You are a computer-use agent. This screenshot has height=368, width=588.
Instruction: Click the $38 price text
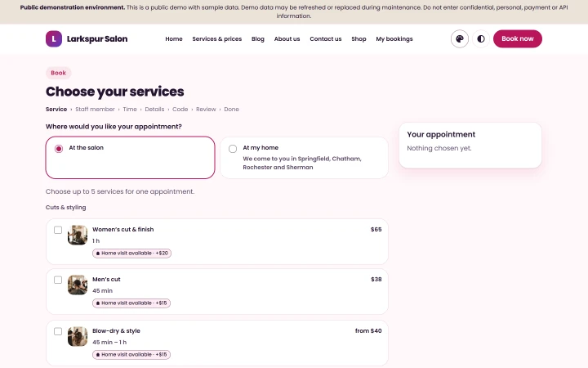coord(376,280)
